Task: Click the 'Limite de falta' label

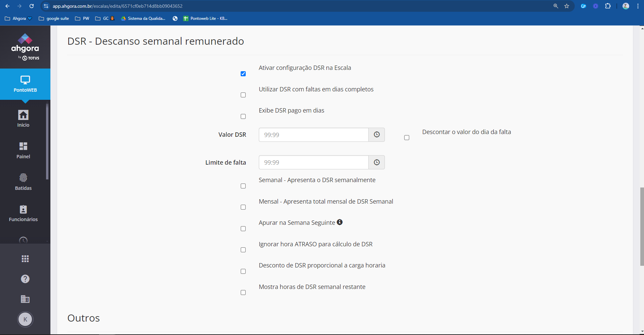Action: point(226,162)
